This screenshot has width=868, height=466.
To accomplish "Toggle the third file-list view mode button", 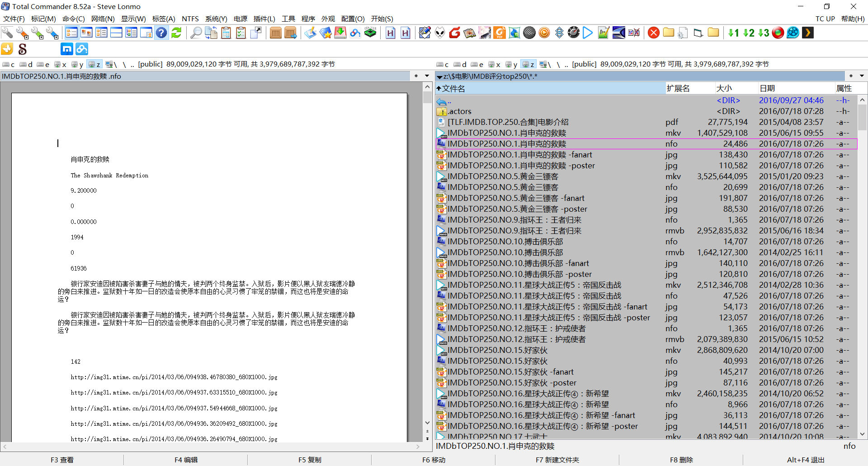I will 101,33.
